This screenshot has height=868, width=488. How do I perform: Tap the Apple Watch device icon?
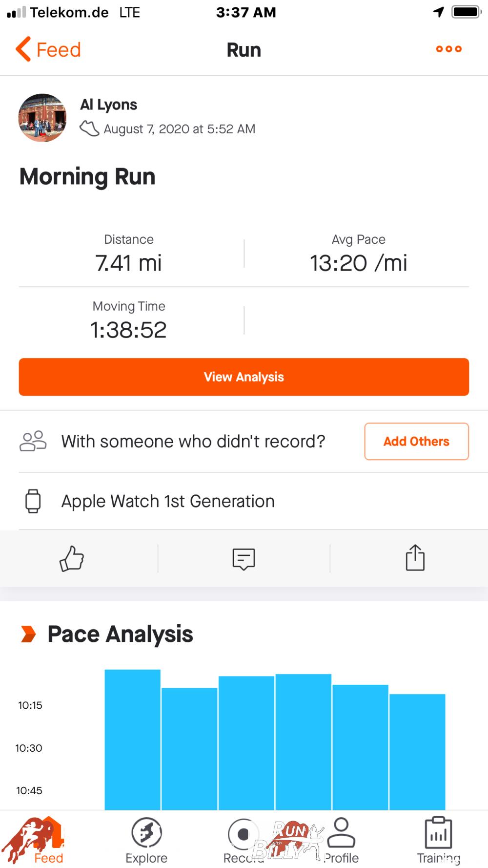click(33, 501)
